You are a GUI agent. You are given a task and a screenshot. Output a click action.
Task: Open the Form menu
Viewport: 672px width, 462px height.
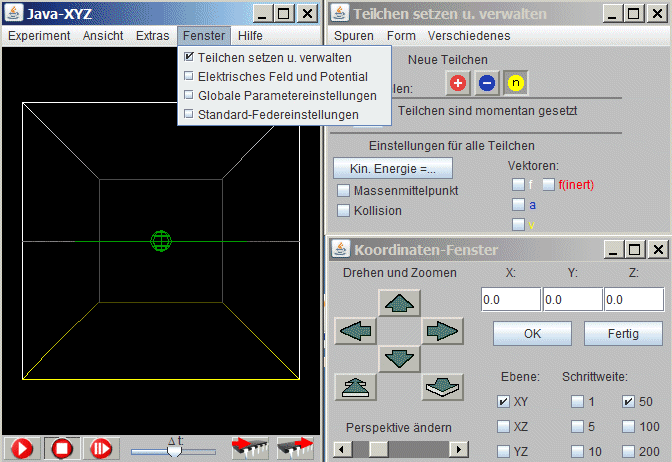(401, 36)
